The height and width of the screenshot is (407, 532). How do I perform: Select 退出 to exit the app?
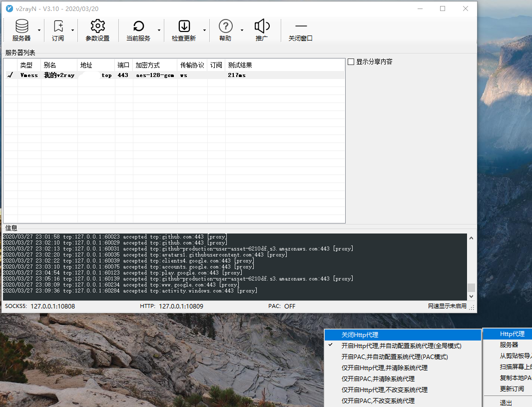[506, 402]
